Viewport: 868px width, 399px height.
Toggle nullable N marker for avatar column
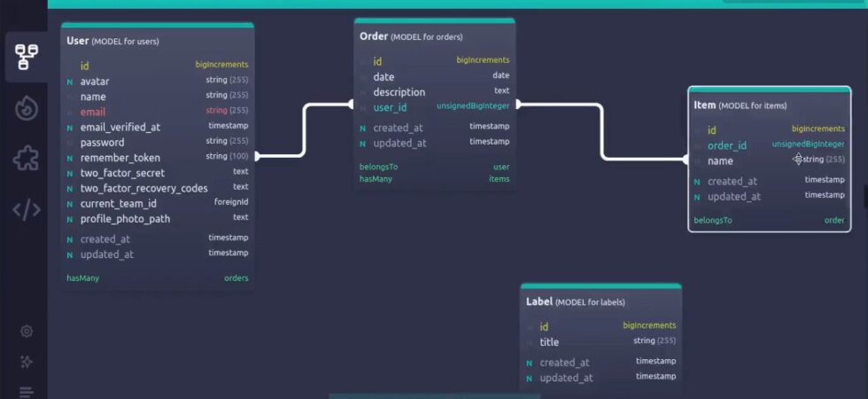[70, 82]
